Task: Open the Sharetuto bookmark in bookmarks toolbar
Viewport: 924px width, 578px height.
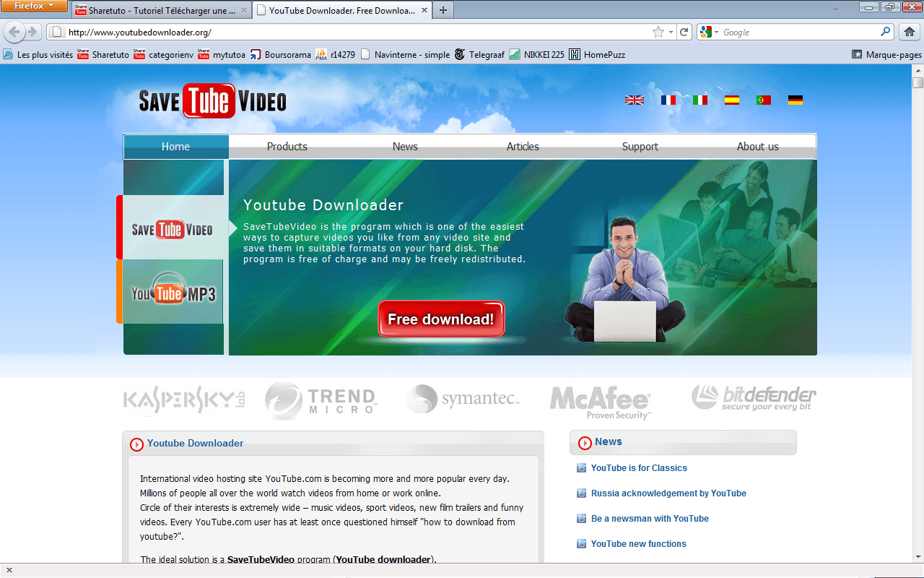Action: pyautogui.click(x=103, y=54)
